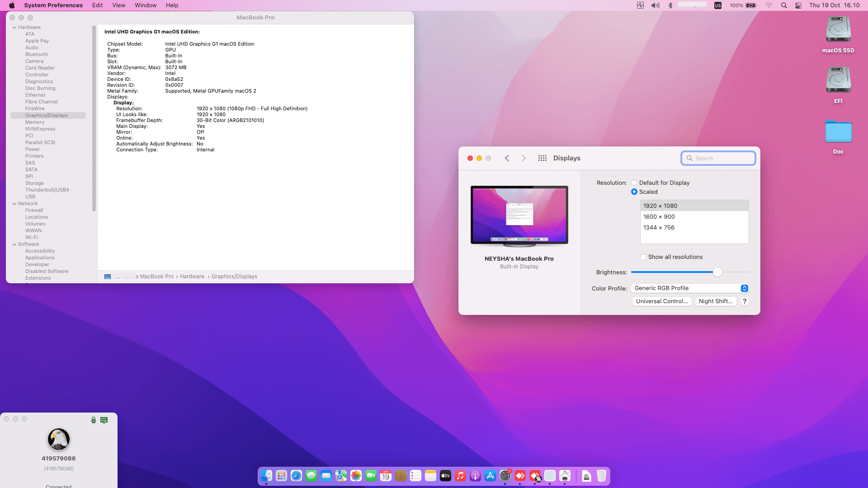Click the show all preferences grid icon
The width and height of the screenshot is (868, 488).
[542, 158]
